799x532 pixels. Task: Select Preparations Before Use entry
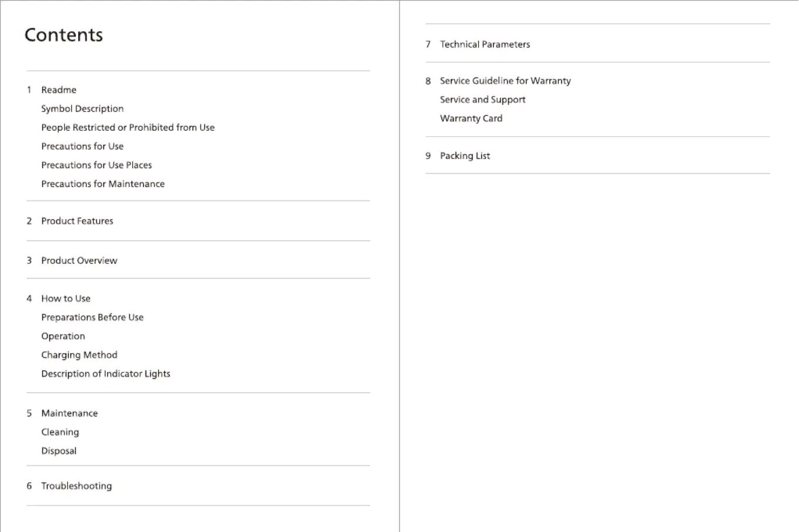(92, 317)
